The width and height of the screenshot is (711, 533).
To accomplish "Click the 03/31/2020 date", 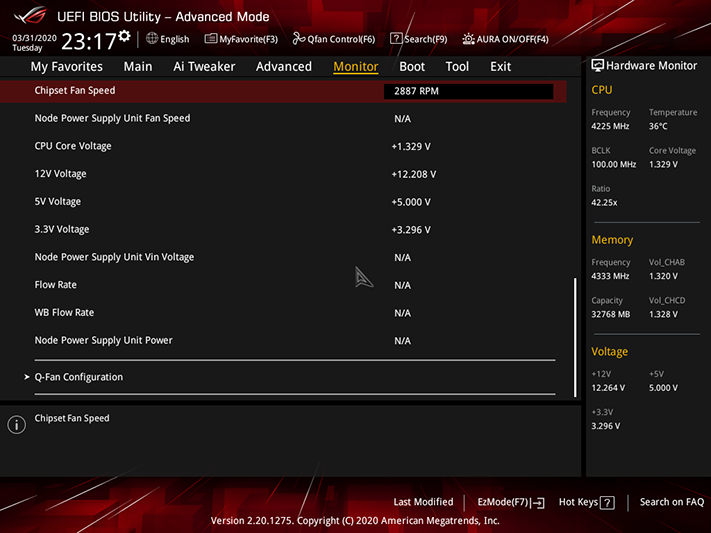I will pyautogui.click(x=34, y=38).
